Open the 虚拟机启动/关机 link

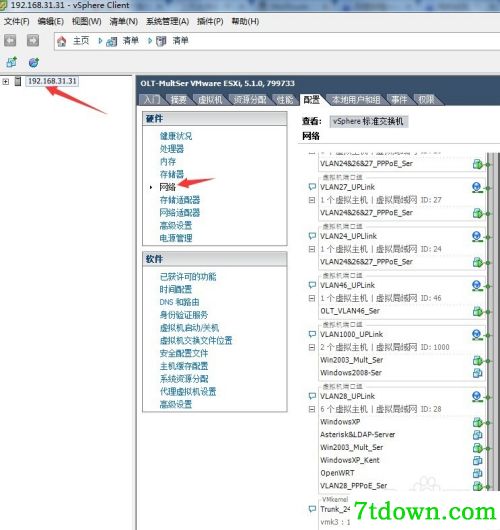pos(189,328)
